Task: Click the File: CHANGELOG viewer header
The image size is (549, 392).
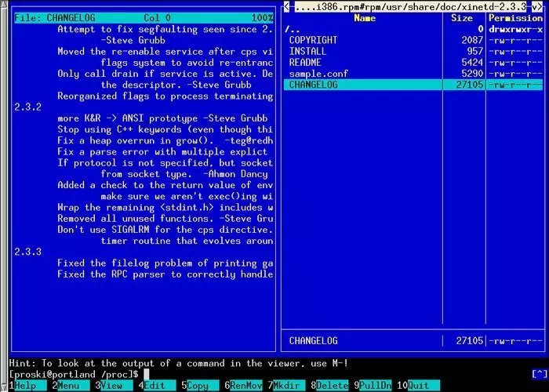Action: coord(55,18)
